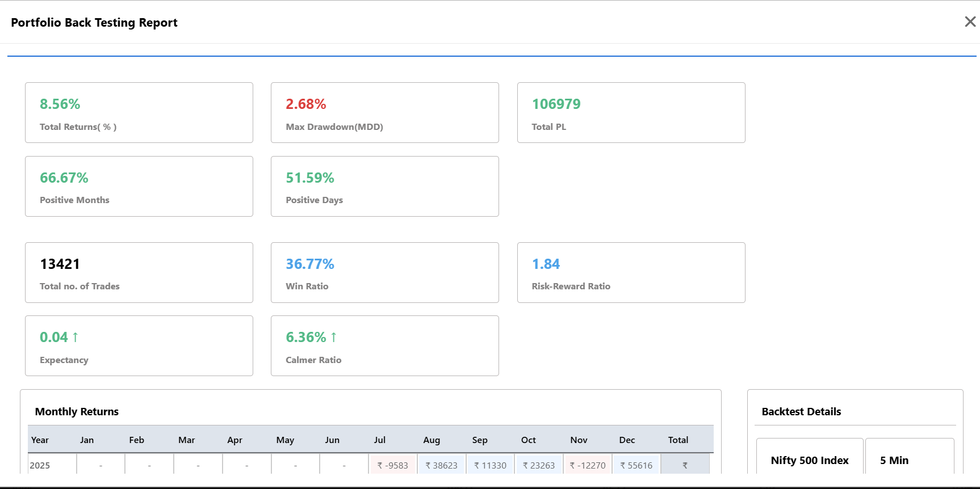Click the Win Ratio 36.77% value
Image resolution: width=980 pixels, height=489 pixels.
coord(310,264)
